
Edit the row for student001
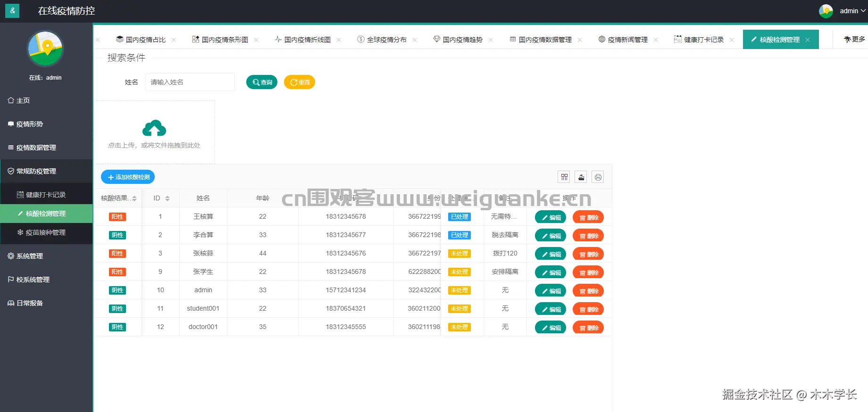[551, 309]
